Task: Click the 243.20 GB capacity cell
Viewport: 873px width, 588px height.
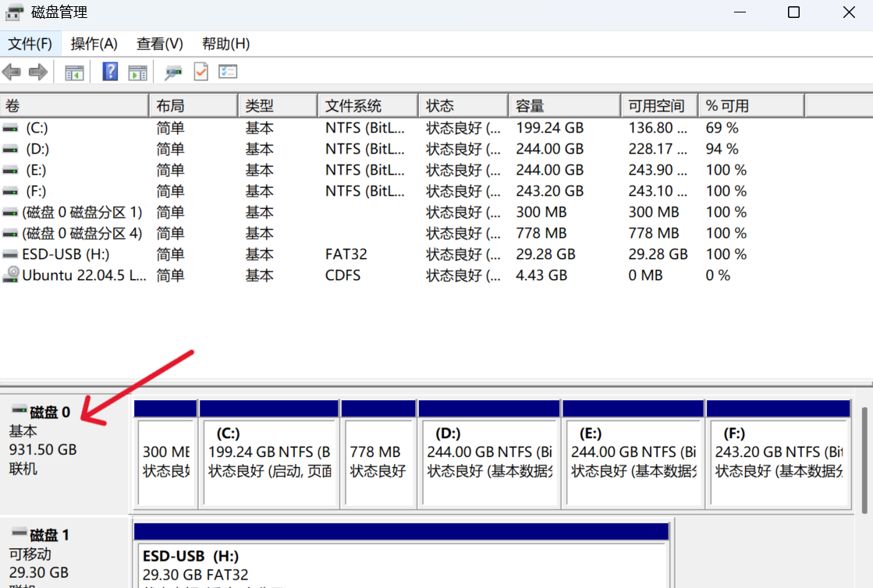Action: (549, 191)
